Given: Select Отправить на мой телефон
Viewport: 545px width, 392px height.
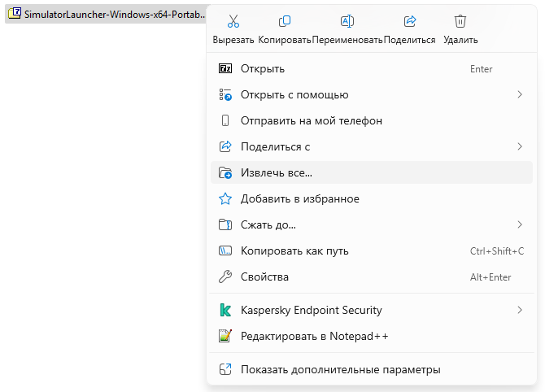Looking at the screenshot, I should (312, 120).
